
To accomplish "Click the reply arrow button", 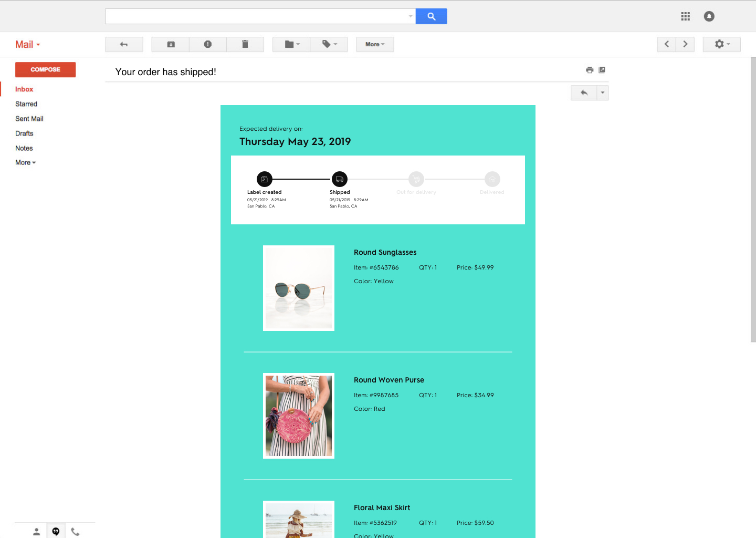I will pyautogui.click(x=583, y=92).
